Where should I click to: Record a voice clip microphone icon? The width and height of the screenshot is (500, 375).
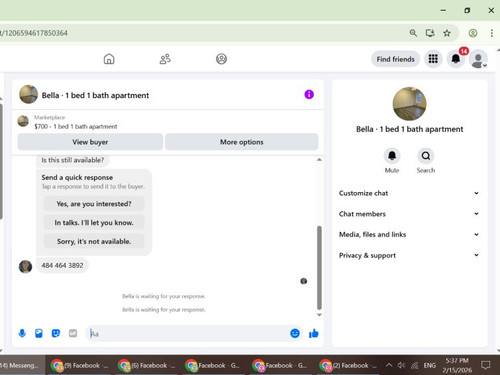pyautogui.click(x=22, y=333)
